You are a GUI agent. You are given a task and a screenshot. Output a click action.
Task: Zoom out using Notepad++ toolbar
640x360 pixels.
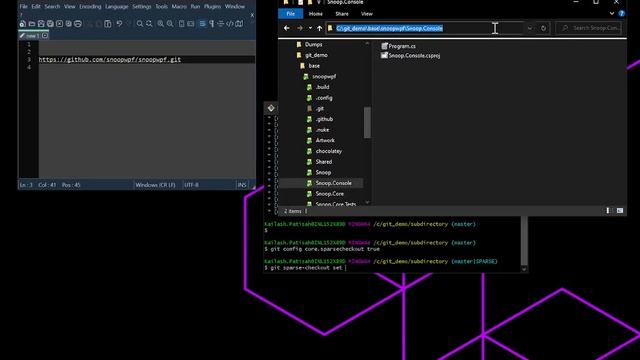(170, 24)
